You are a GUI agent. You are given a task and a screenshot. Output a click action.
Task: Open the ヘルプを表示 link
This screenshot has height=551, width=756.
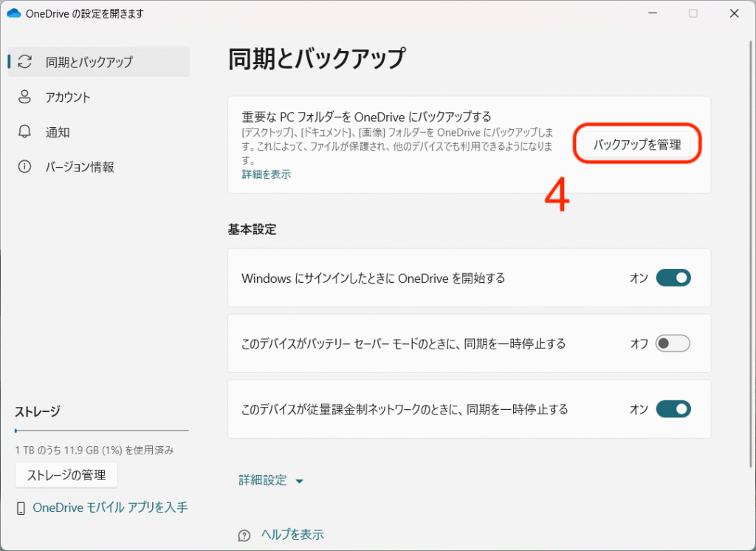click(x=292, y=535)
